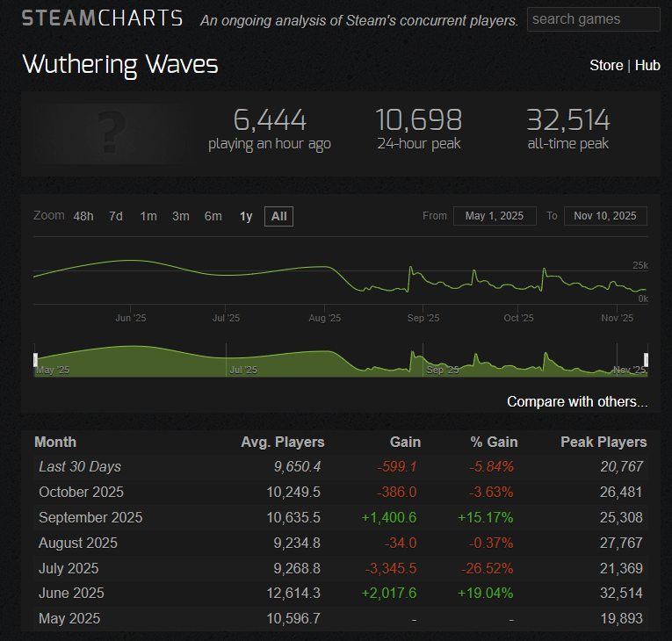Click the Wuthering Waves page title

click(120, 65)
